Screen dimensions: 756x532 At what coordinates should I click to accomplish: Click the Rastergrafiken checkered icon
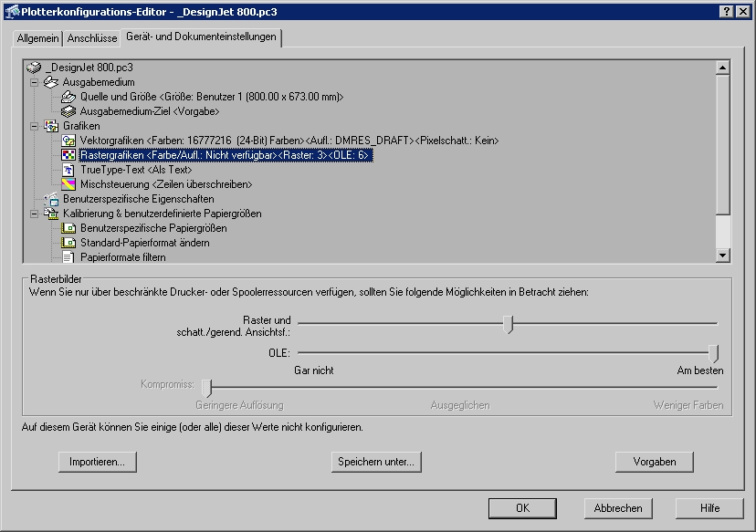click(68, 155)
